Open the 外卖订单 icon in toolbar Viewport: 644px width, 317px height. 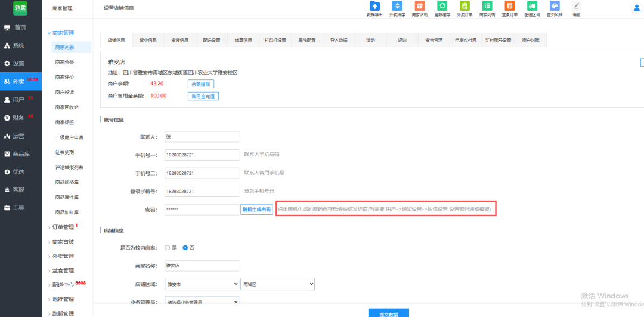465,6
